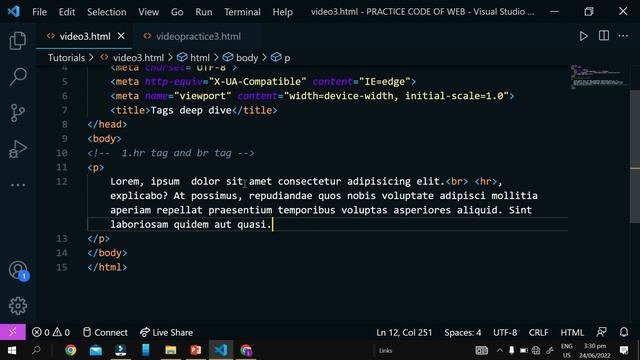Open the Help menu
Image resolution: width=640 pixels, height=360 pixels.
pyautogui.click(x=282, y=12)
